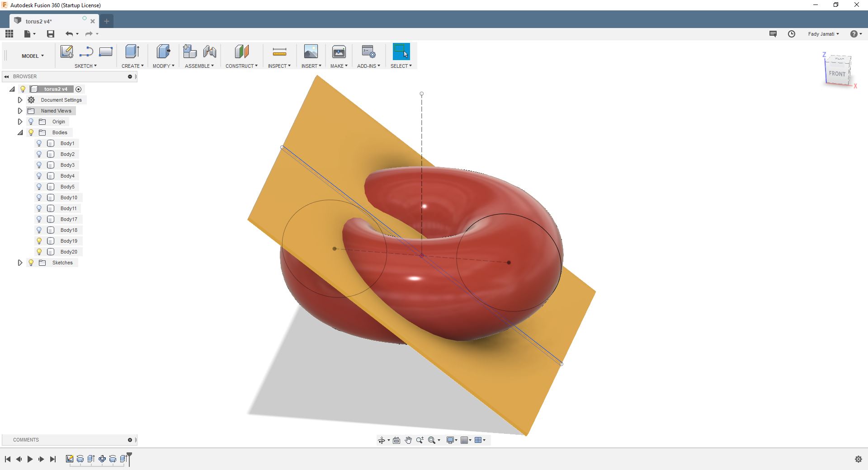Open the Scripts and Add-Ins icon
Screen dimensions: 868x470
pyautogui.click(x=368, y=52)
